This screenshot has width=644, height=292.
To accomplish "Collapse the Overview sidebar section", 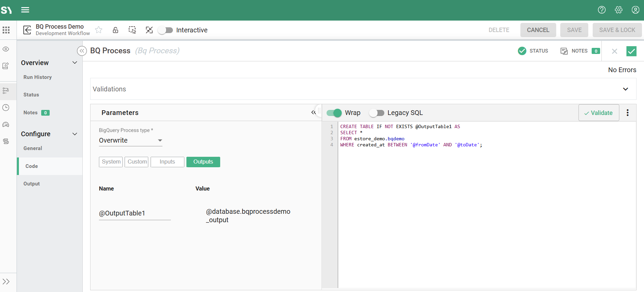I will pyautogui.click(x=75, y=63).
